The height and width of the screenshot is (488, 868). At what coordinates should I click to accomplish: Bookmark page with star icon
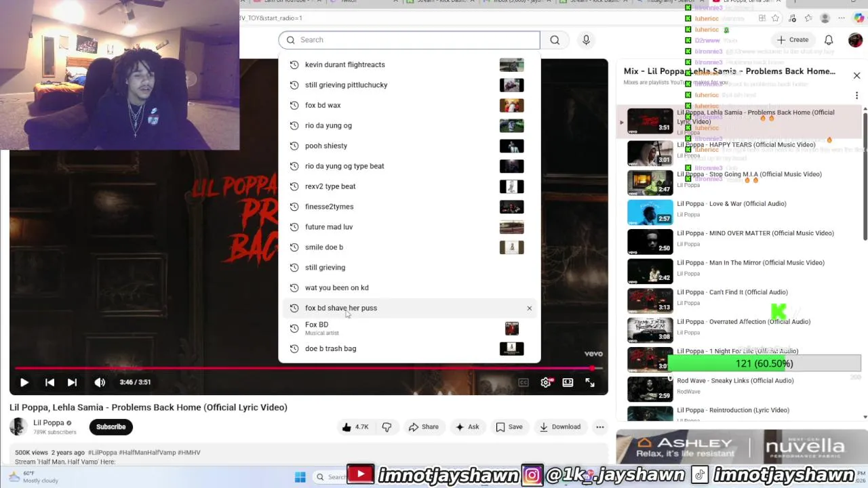click(x=775, y=18)
